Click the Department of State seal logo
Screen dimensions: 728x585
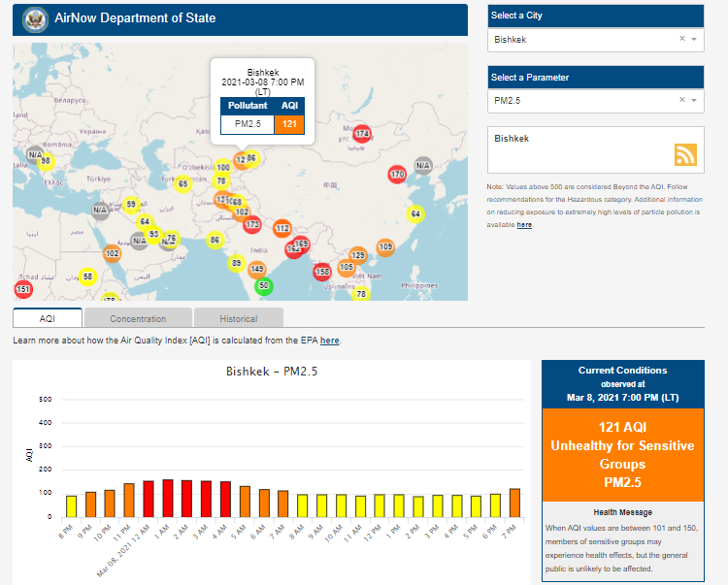[35, 18]
